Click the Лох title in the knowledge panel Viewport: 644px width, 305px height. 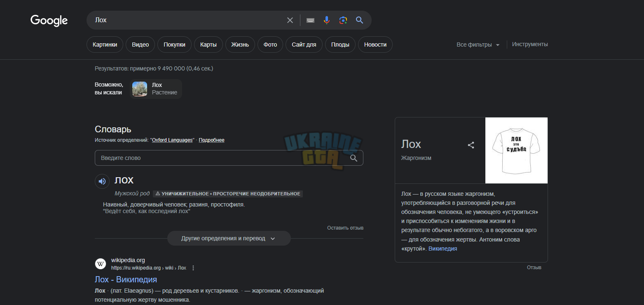point(411,144)
